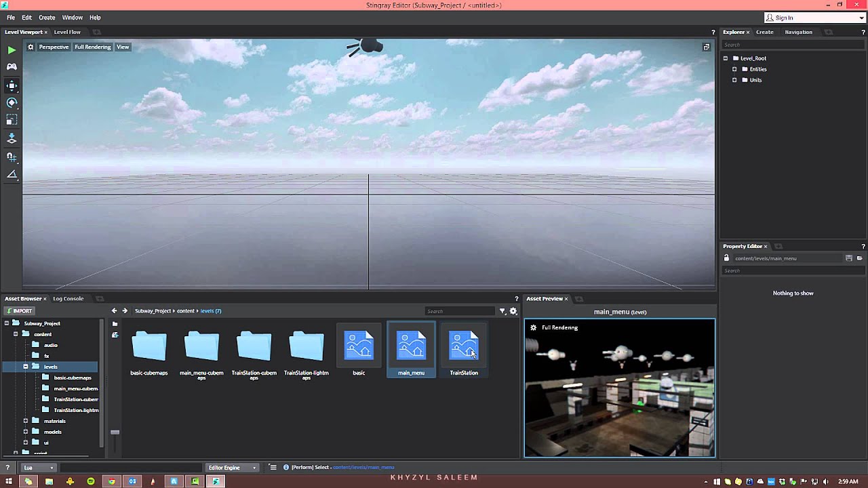Viewport: 868px width, 488px height.
Task: Maximize the viewport using the corner icon
Action: point(706,47)
